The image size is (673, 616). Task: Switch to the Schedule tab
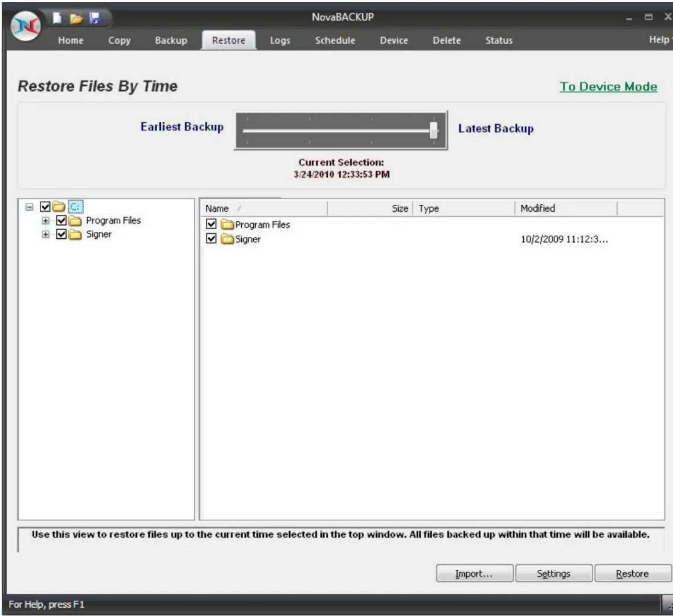[x=335, y=40]
